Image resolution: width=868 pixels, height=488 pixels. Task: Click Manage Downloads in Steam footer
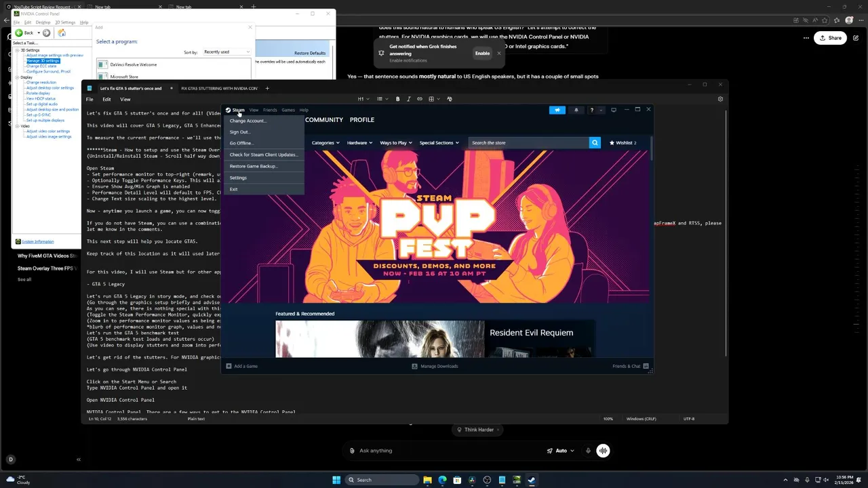click(435, 366)
